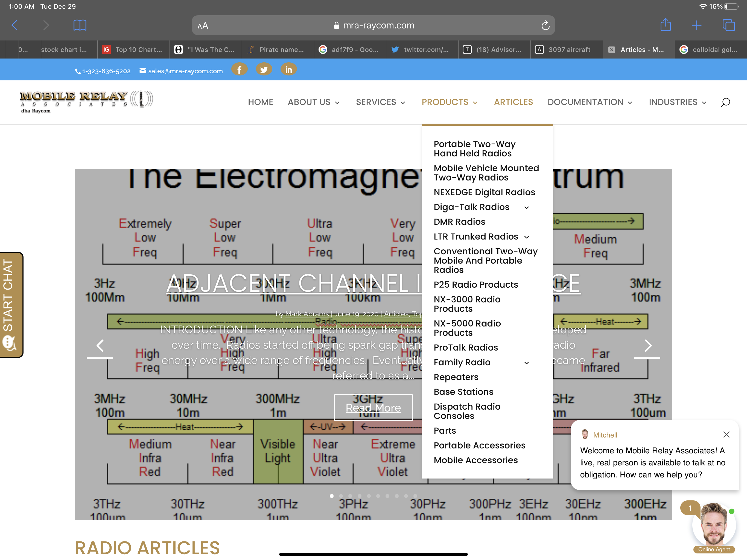Select Conventional Two-Way Mobile And Portable Radios
This screenshot has width=747, height=560.
[x=486, y=260]
